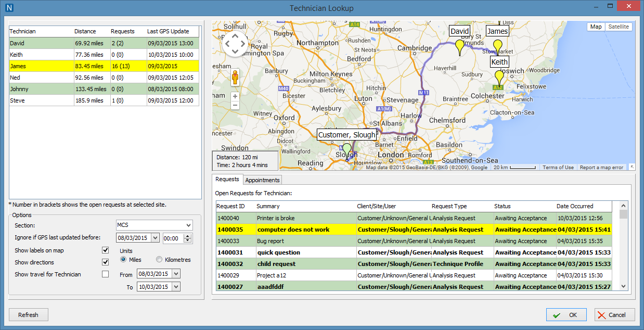The image size is (644, 330).
Task: Click David's yellow map pin
Action: [459, 47]
